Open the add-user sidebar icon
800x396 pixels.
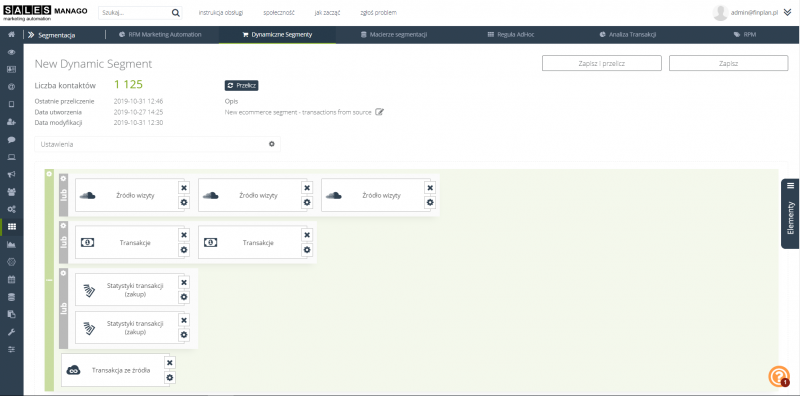pos(11,122)
